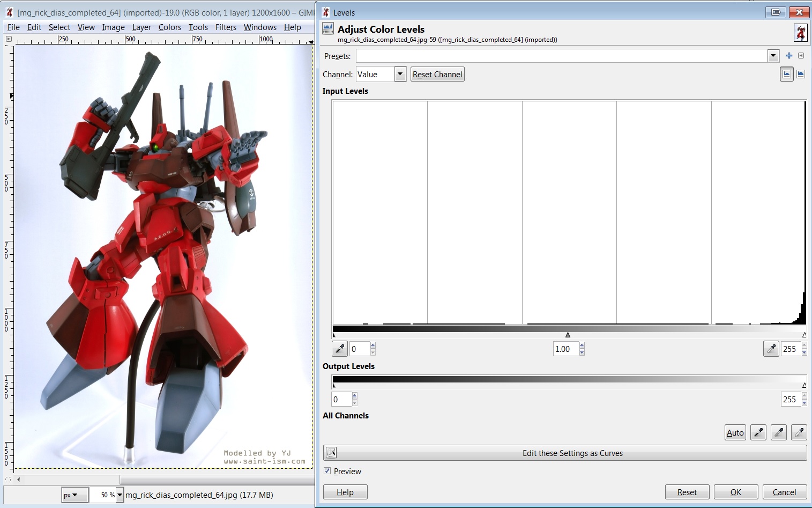Click the output white level slider handle

pyautogui.click(x=804, y=385)
